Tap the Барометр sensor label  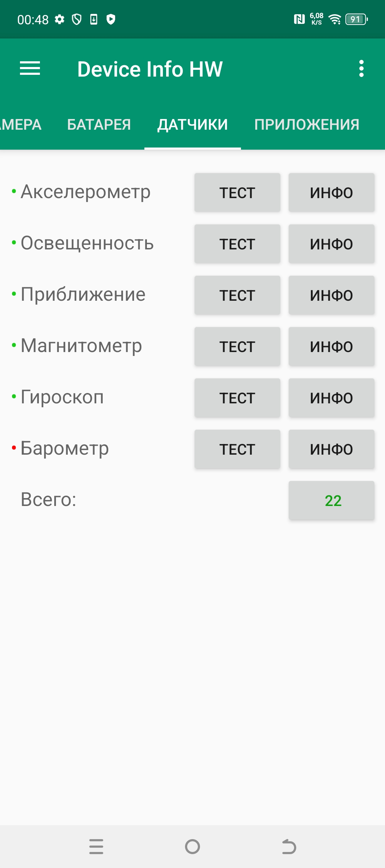(x=65, y=448)
